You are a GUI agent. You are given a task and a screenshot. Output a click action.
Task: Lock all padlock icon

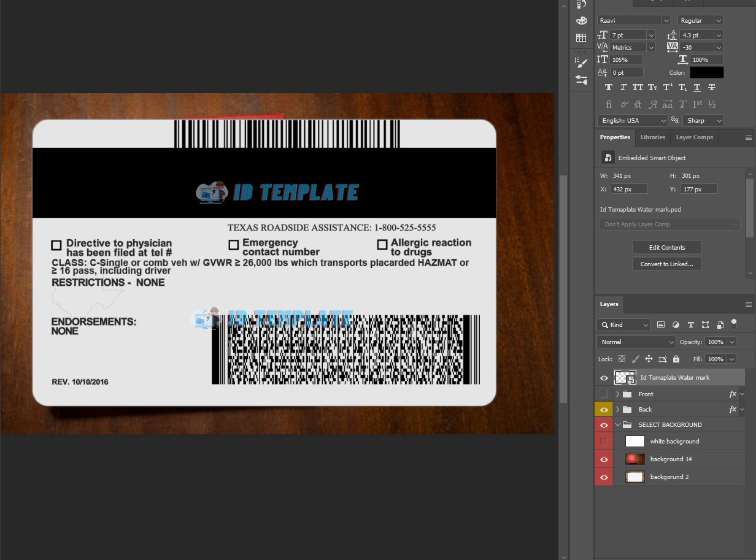point(676,359)
